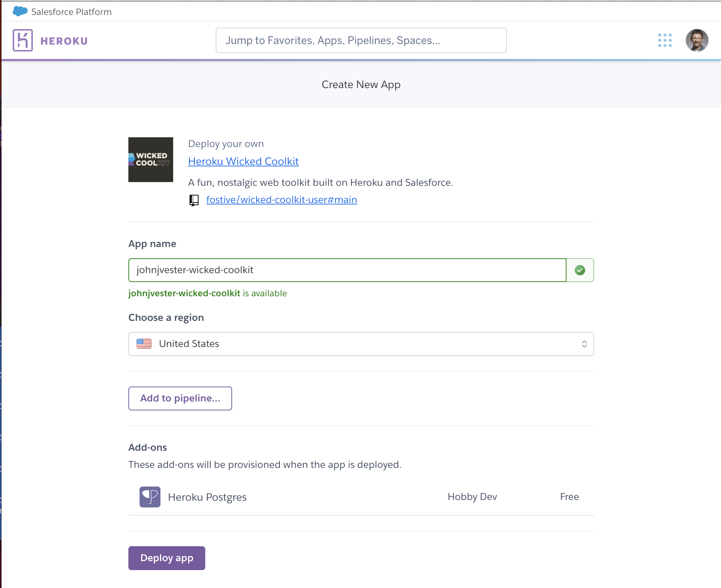Expand the Choose a region dropdown
This screenshot has height=588, width=721.
pos(360,344)
